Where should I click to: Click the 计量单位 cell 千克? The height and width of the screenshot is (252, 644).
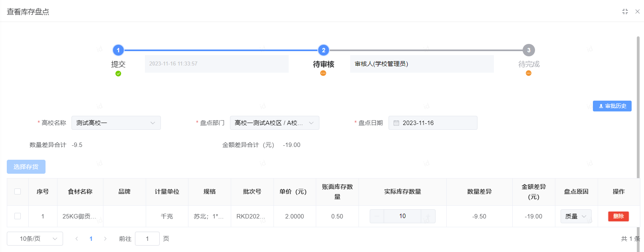point(167,216)
